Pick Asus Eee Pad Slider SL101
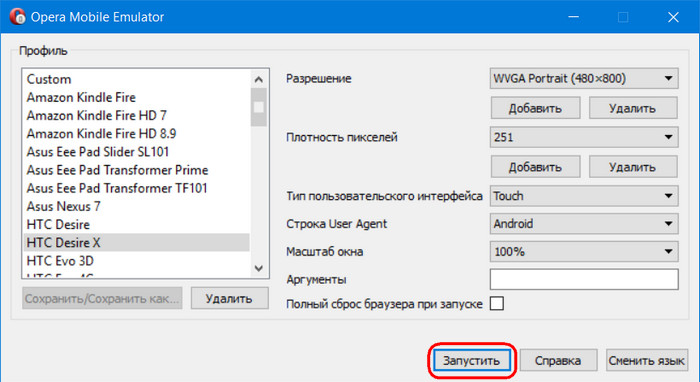The width and height of the screenshot is (700, 382). pos(137,152)
